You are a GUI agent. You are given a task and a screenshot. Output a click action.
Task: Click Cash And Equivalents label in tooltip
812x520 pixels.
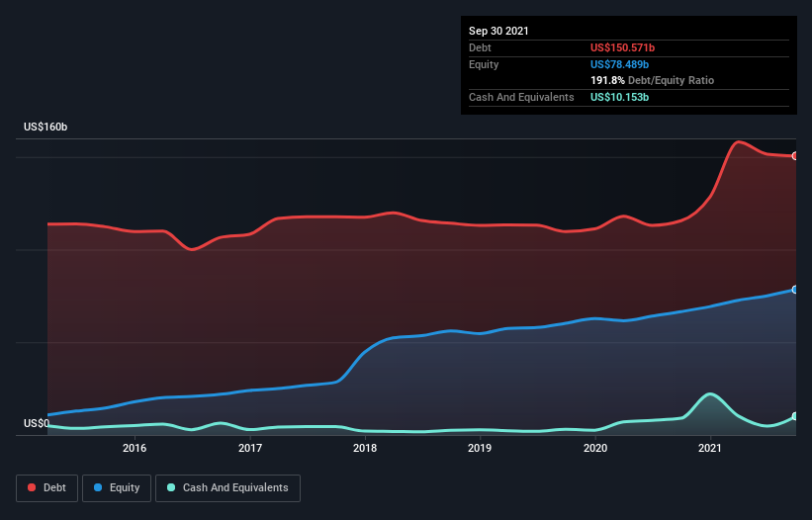521,97
